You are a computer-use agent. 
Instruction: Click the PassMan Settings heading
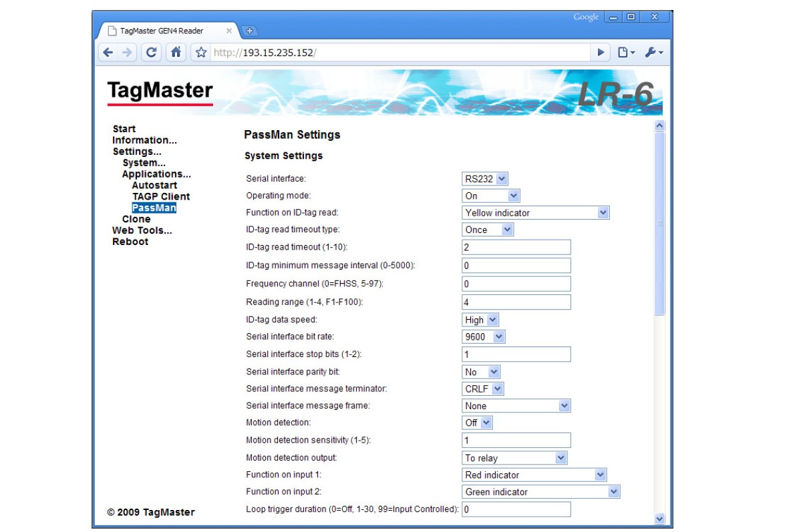pos(292,135)
